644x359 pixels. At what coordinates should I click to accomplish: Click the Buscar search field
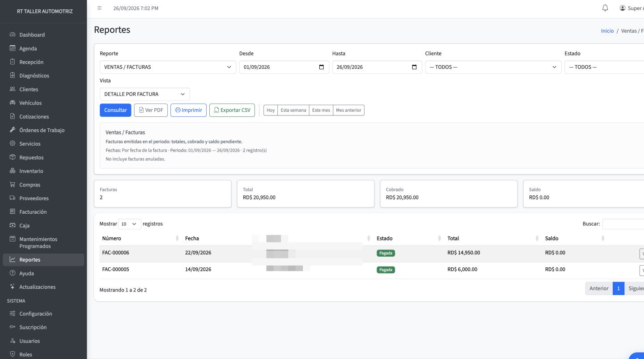point(623,224)
